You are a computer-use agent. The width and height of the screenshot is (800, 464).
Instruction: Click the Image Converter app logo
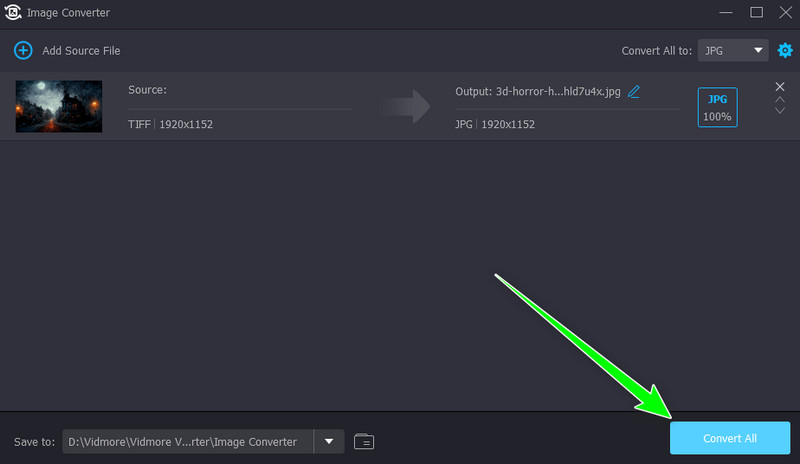(x=12, y=12)
